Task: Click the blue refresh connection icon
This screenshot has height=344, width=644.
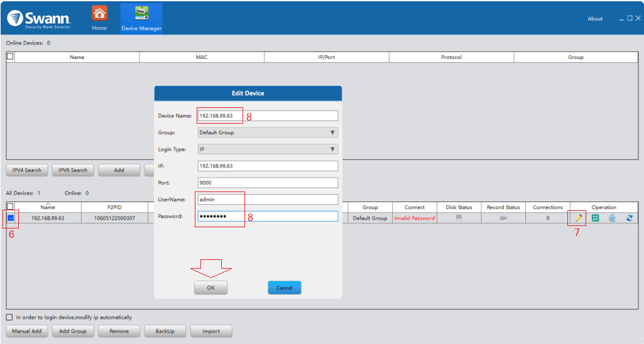Action: 629,218
